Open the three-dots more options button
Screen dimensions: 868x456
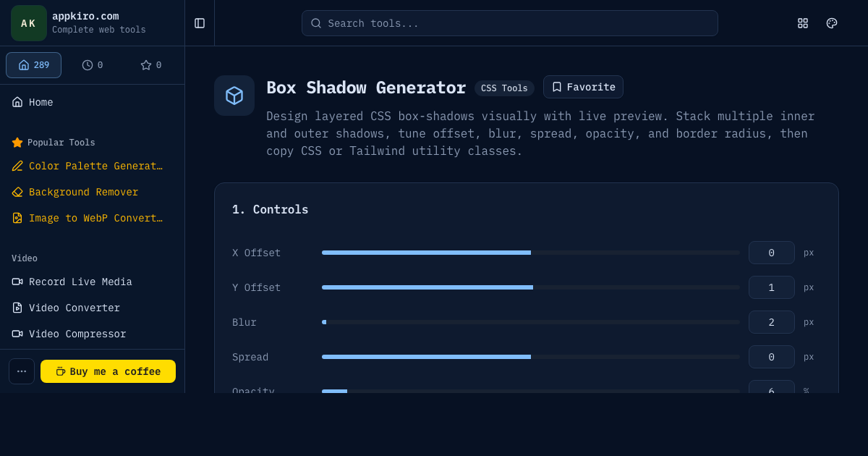click(x=22, y=371)
